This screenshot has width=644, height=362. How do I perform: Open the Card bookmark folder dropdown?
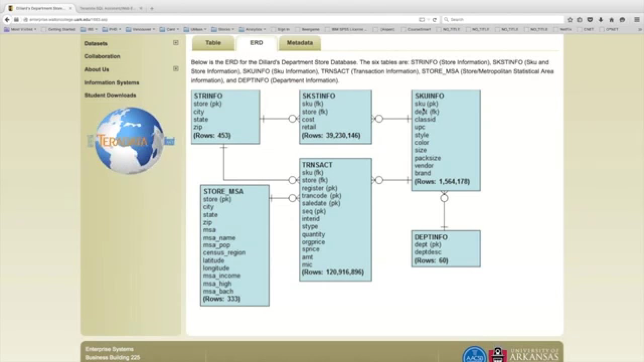[169, 30]
